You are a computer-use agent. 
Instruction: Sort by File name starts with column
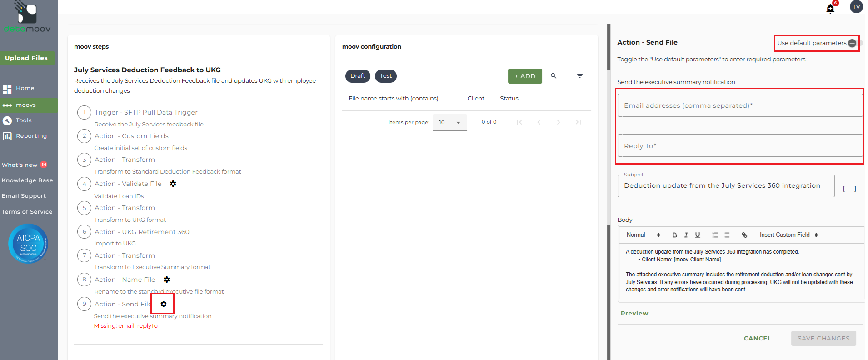coord(394,98)
